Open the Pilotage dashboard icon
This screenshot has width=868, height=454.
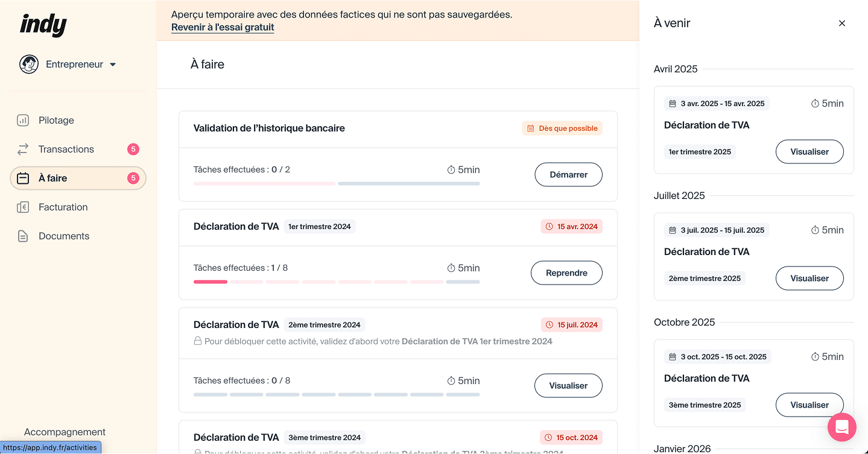22,120
